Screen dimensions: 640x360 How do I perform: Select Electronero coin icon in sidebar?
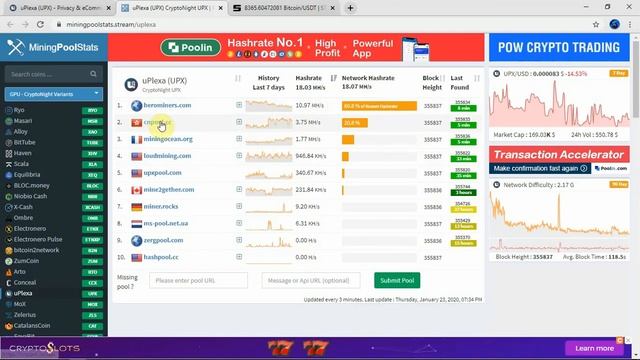pyautogui.click(x=9, y=229)
